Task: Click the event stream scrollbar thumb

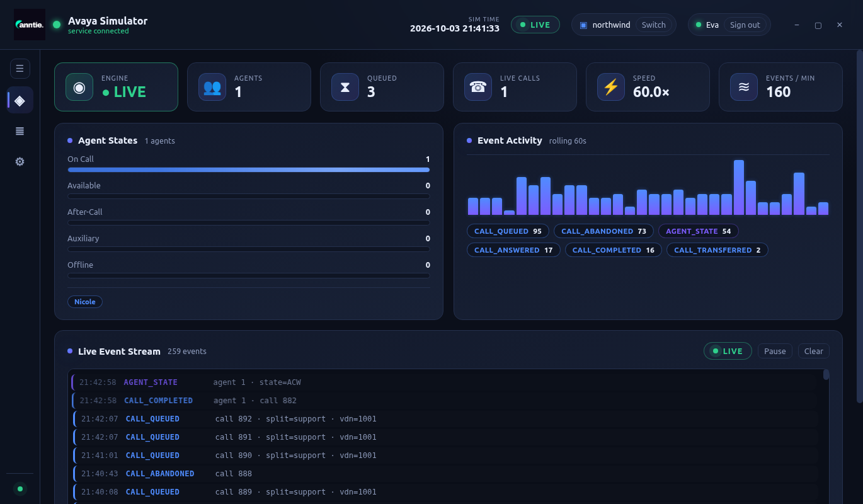Action: click(826, 375)
